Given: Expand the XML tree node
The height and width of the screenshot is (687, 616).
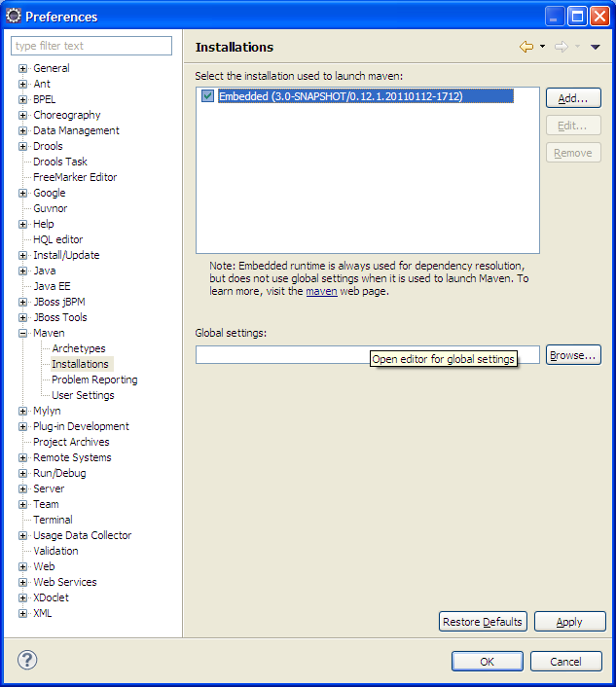Looking at the screenshot, I should 22,613.
